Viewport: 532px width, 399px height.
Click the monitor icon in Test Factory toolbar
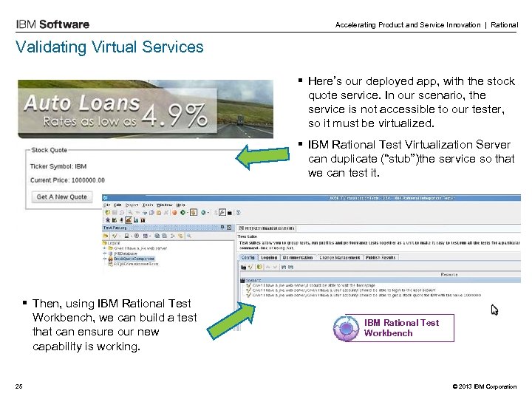[126, 236]
